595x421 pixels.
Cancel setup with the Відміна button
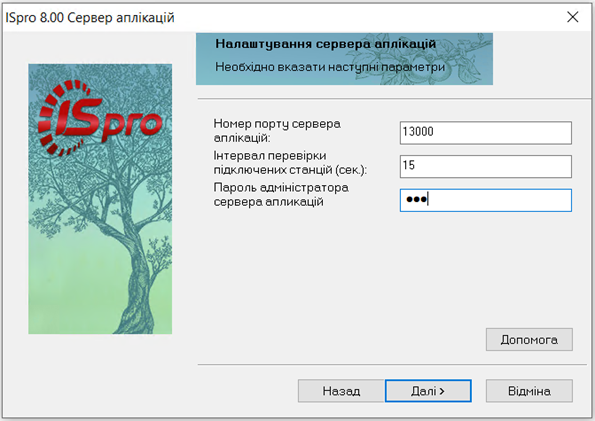pyautogui.click(x=529, y=391)
